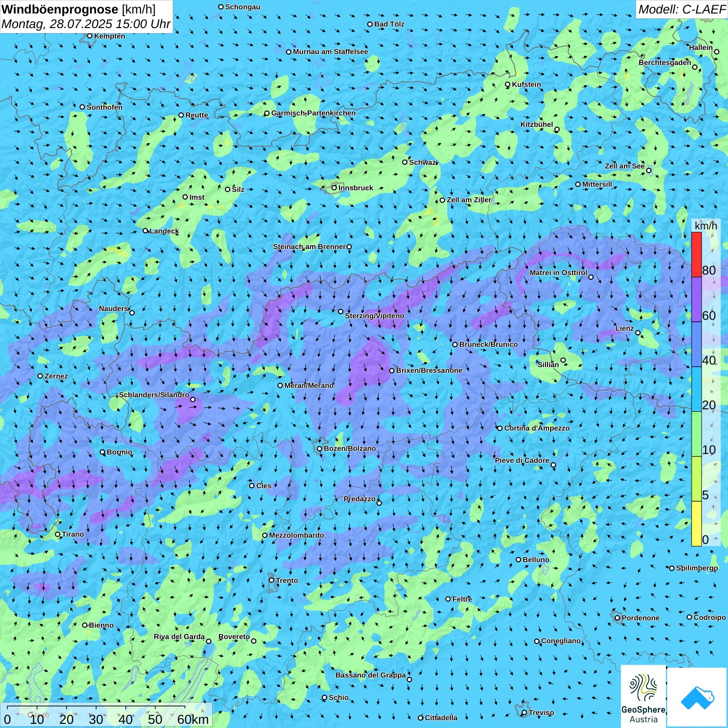Click the Mezzolombardo label

pyautogui.click(x=296, y=535)
